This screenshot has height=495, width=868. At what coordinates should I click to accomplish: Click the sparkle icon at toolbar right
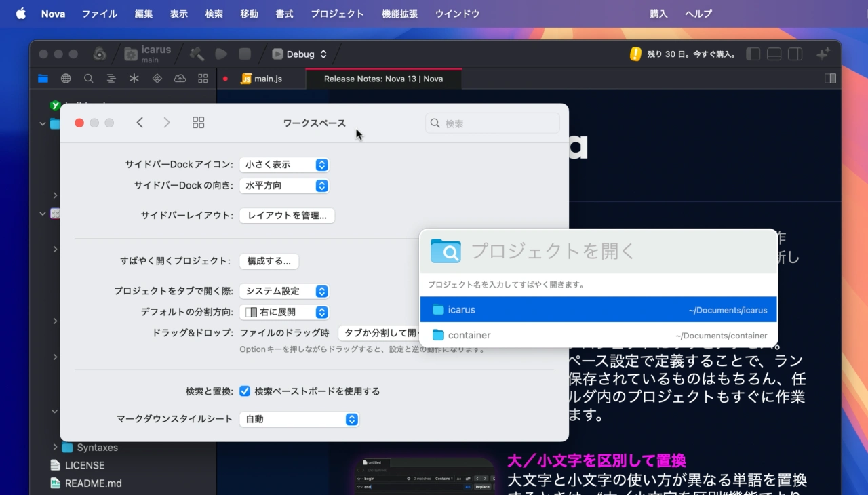tap(823, 54)
